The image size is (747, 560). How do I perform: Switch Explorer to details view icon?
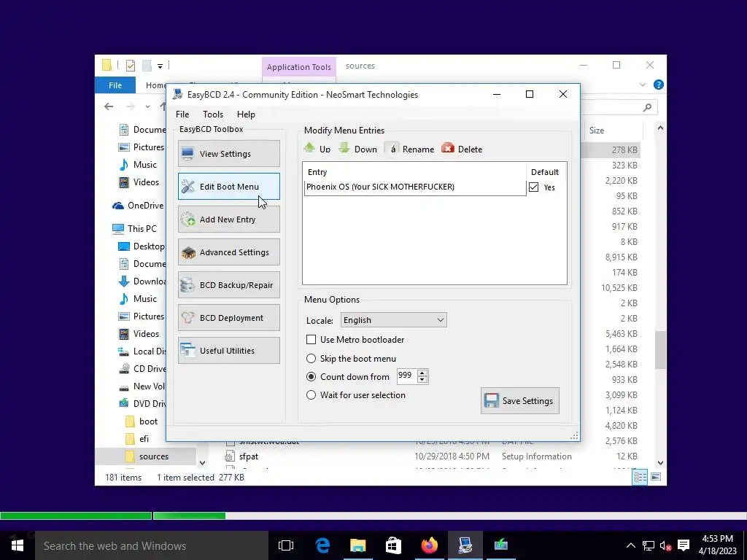coord(640,477)
